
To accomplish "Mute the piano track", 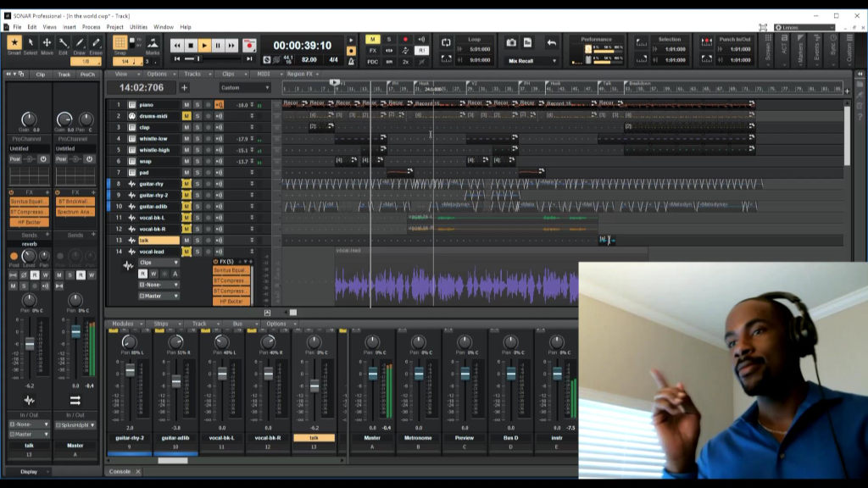I will [x=186, y=104].
